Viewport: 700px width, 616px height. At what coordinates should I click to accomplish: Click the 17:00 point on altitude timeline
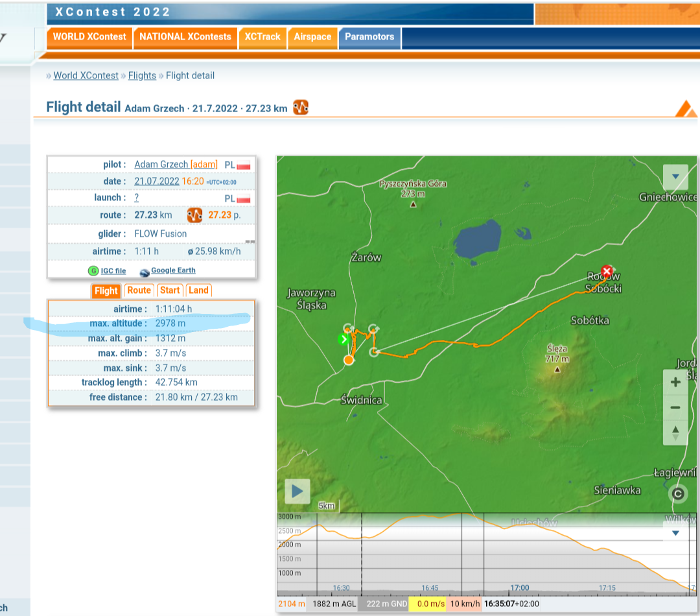pyautogui.click(x=519, y=588)
